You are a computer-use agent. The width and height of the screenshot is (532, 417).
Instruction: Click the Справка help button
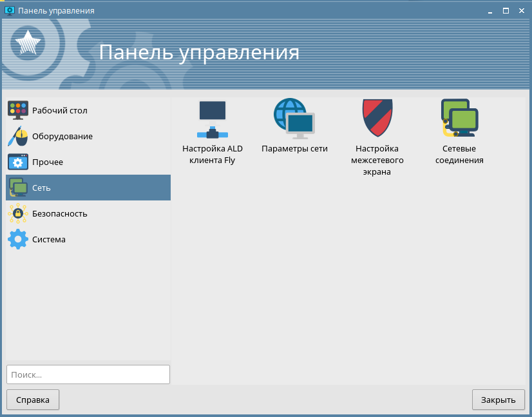(x=33, y=400)
